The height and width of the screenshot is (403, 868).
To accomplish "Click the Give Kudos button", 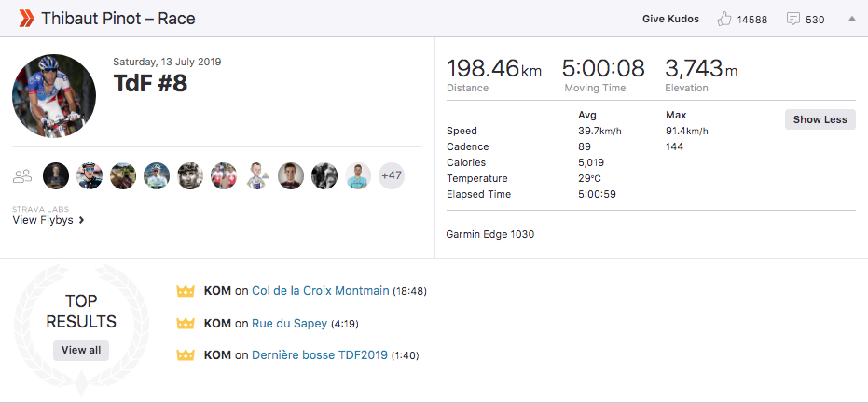I will coord(670,19).
